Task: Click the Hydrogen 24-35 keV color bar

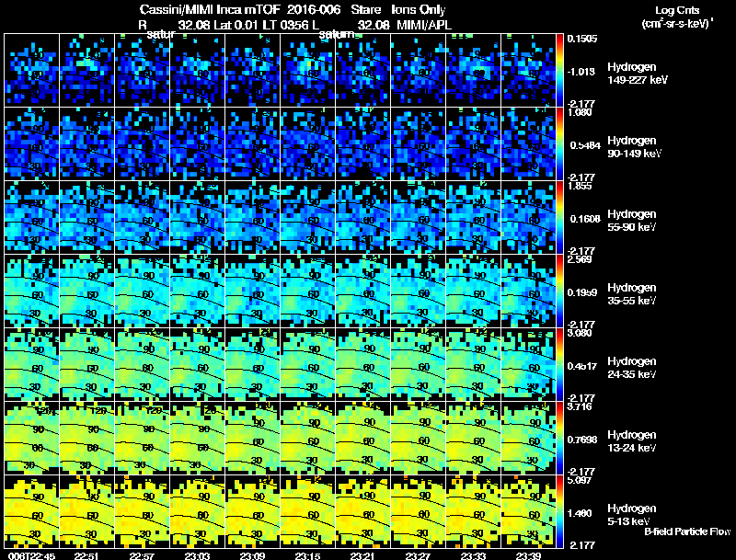Action: coord(559,364)
